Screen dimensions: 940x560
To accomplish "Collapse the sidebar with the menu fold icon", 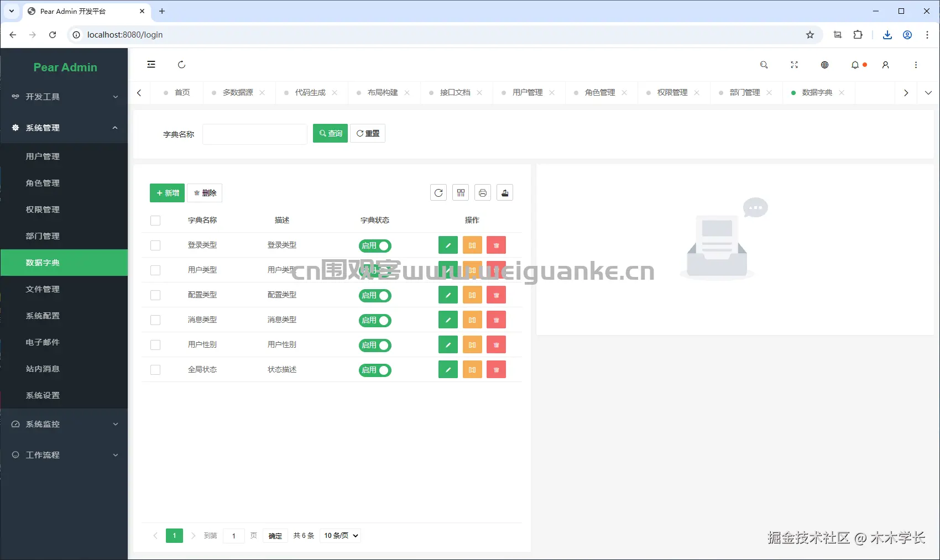I will [x=151, y=65].
